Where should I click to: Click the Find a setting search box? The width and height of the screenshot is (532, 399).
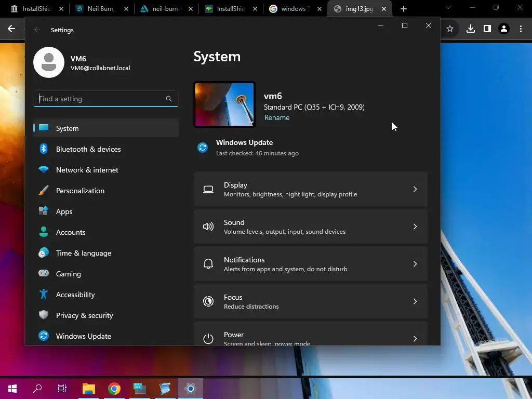[106, 99]
